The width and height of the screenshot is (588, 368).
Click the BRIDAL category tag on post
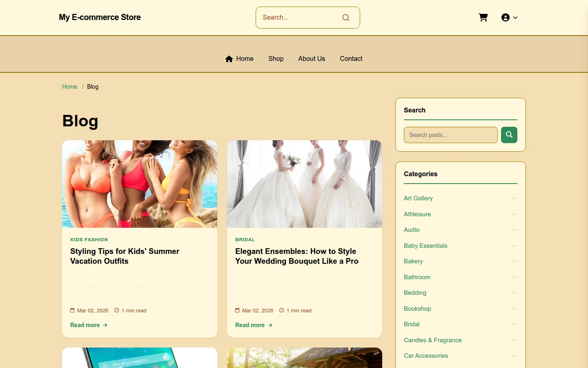click(245, 240)
